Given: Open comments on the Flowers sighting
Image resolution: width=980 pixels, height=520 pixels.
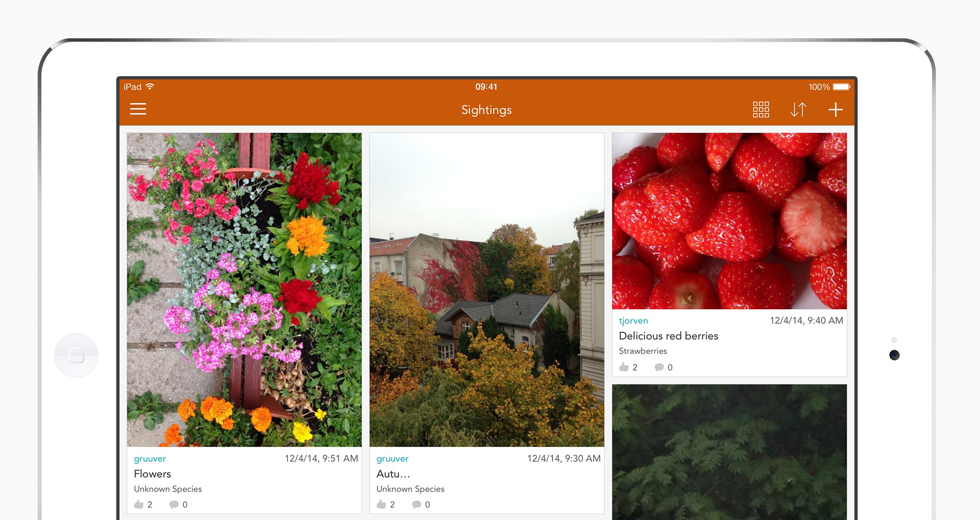Looking at the screenshot, I should pos(174,504).
